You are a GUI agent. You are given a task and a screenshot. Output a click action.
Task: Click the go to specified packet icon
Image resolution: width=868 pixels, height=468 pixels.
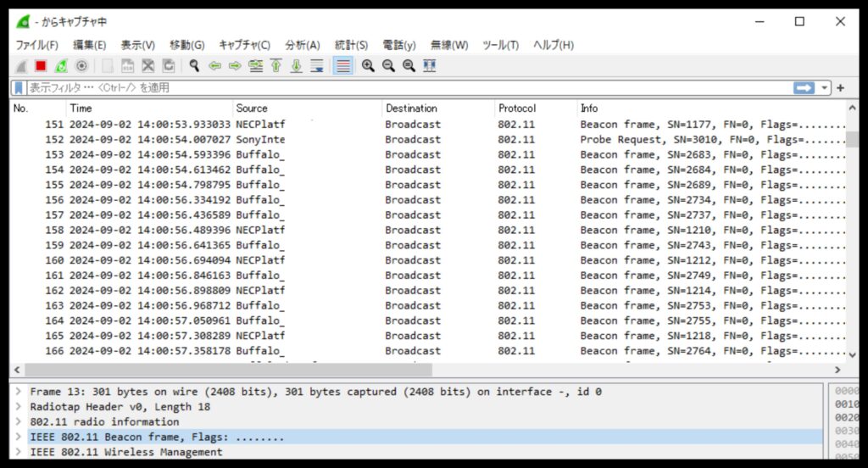point(256,66)
